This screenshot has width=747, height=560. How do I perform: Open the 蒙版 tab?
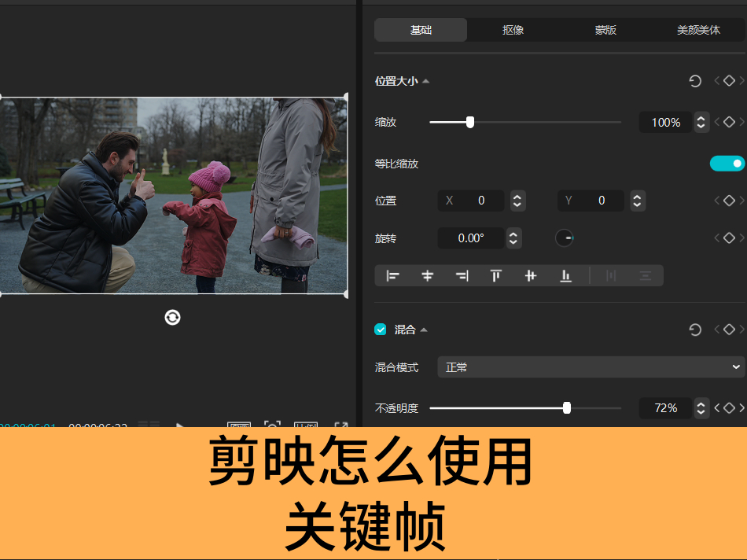(x=605, y=30)
